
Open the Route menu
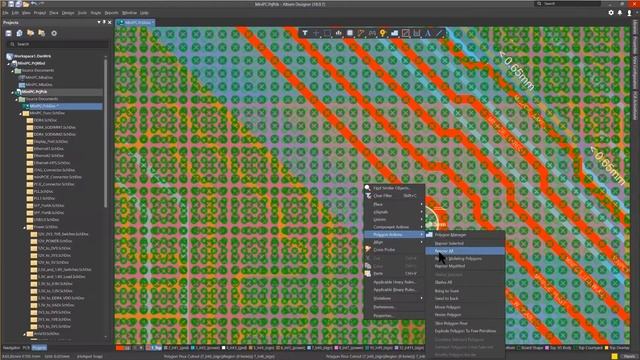(x=96, y=13)
